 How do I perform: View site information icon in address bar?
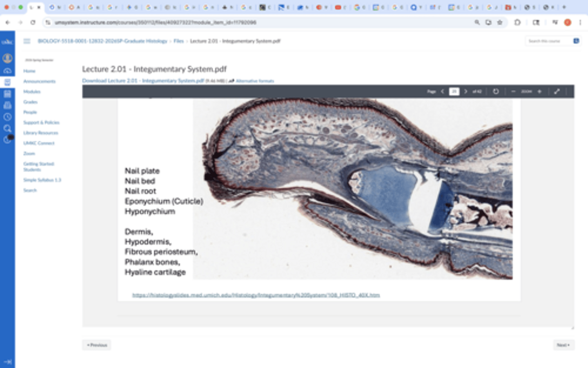tap(48, 22)
